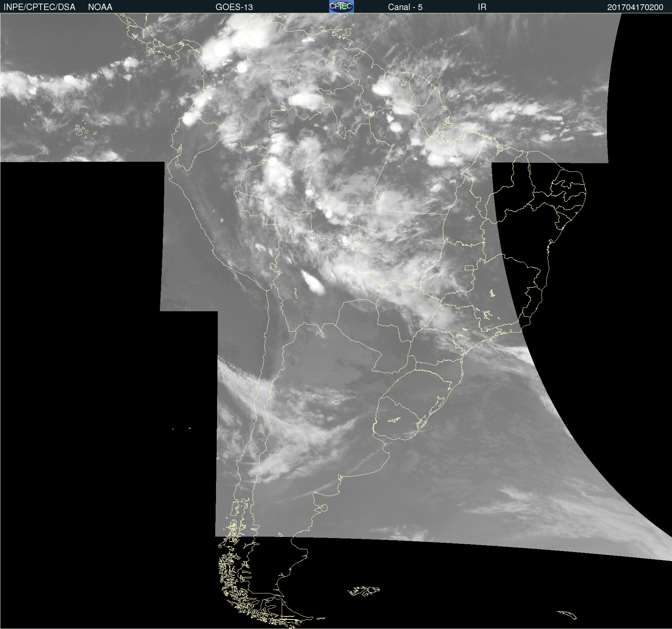Click the IR label in the header
Screen dimensions: 672x629
coord(482,7)
